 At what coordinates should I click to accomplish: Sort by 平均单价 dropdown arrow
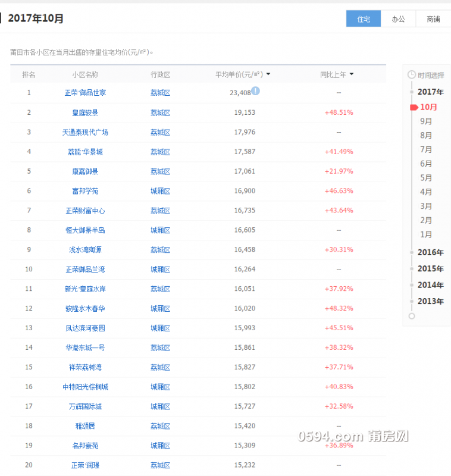[x=268, y=74]
